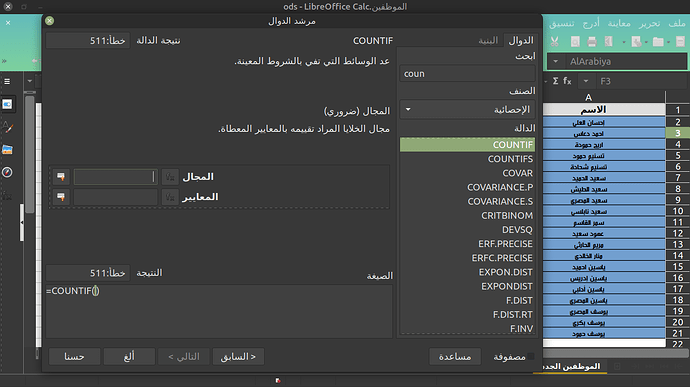Click the fx Function Wizard icon

pyautogui.click(x=567, y=81)
